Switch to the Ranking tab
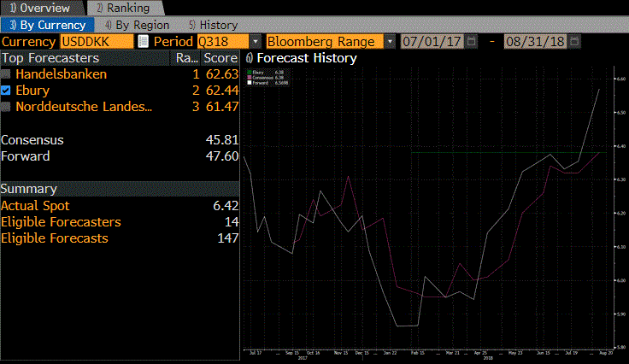The image size is (629, 364). coord(125,8)
